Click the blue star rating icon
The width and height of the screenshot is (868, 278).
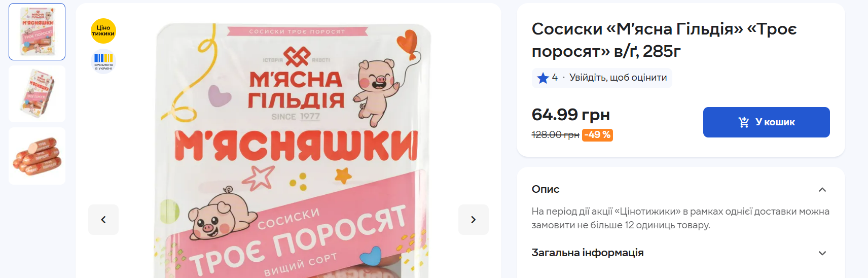(543, 78)
